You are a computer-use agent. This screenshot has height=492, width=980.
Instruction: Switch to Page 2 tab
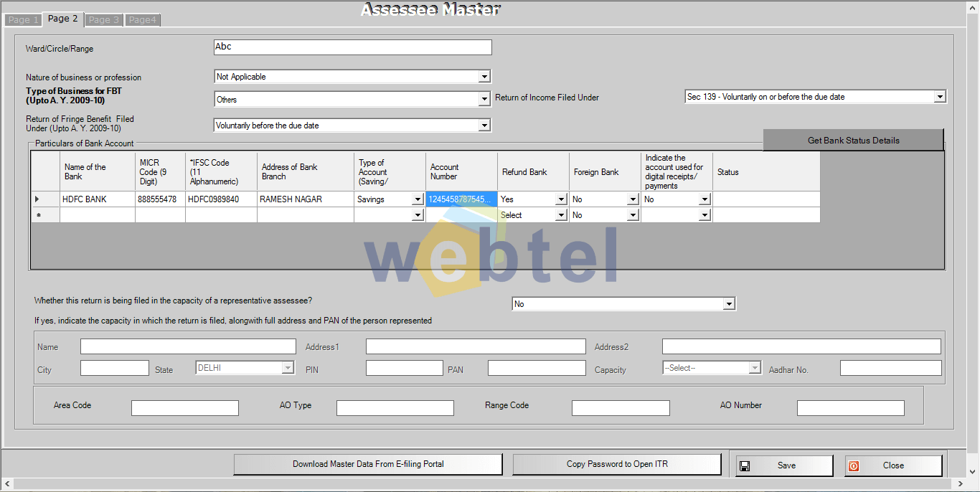coord(63,19)
